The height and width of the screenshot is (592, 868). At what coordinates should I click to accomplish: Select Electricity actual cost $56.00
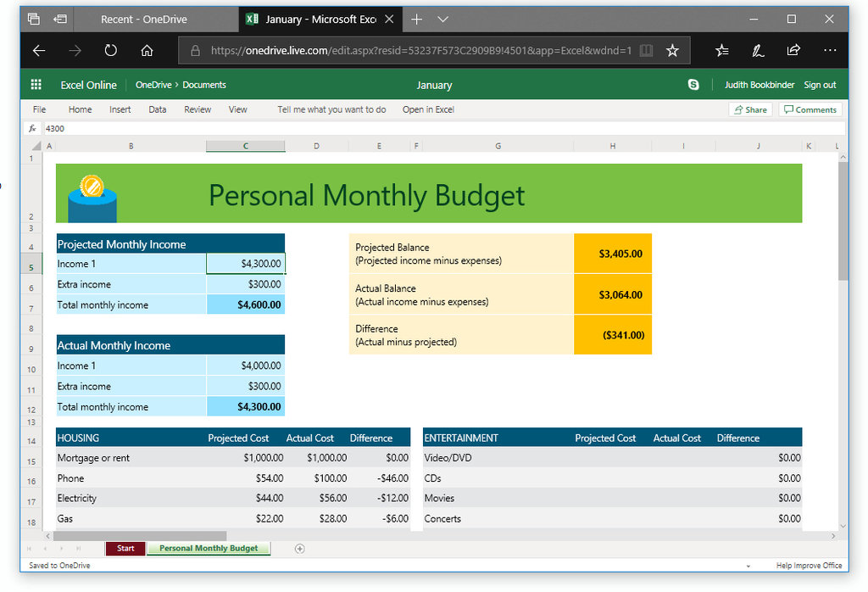(x=317, y=498)
